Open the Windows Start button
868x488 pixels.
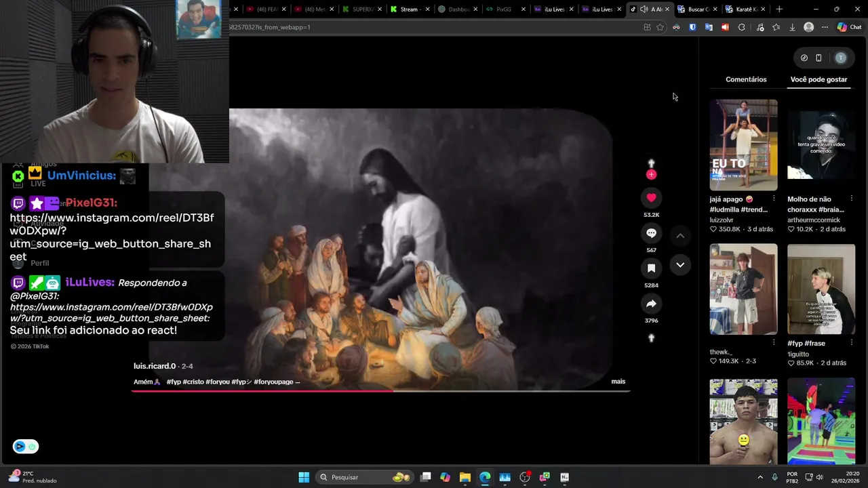click(304, 477)
